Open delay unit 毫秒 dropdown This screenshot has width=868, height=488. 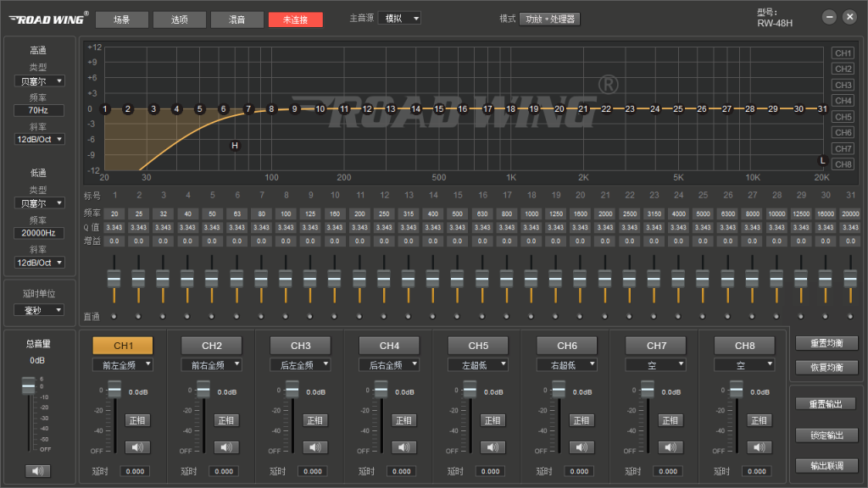(39, 310)
